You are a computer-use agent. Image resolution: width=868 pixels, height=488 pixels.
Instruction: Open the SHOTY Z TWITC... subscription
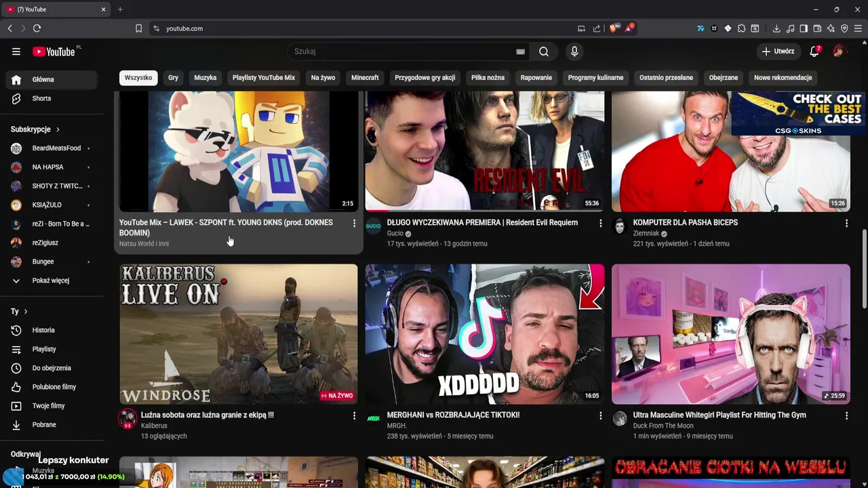click(x=52, y=186)
